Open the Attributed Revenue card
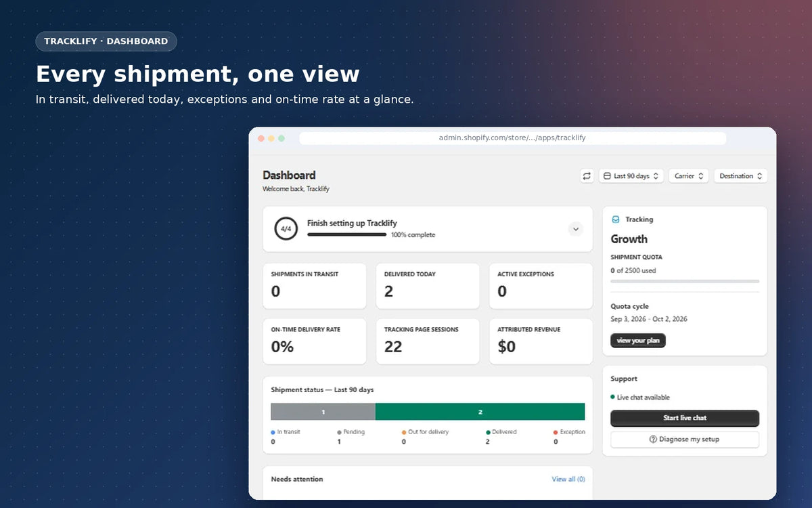This screenshot has width=812, height=508. (x=541, y=341)
